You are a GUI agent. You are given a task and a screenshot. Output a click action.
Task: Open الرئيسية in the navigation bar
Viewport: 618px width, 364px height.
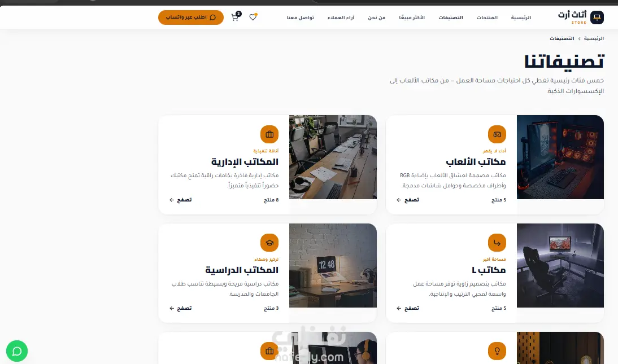point(521,17)
